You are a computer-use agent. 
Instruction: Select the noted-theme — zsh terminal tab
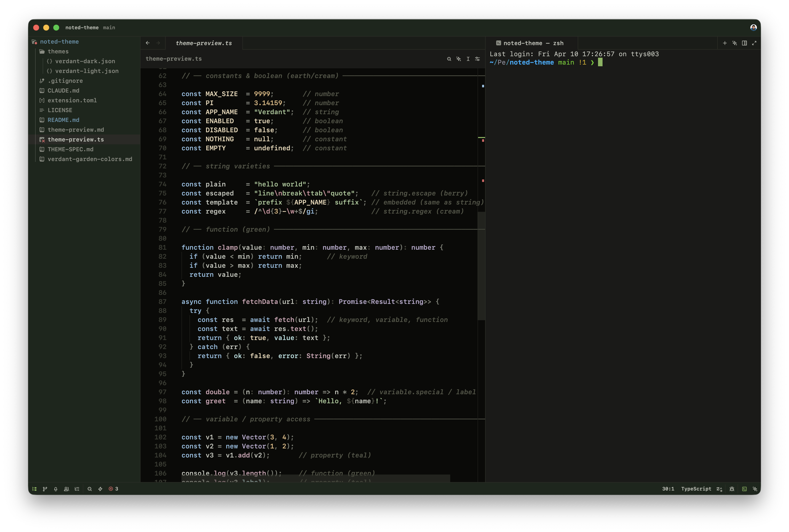coord(532,43)
